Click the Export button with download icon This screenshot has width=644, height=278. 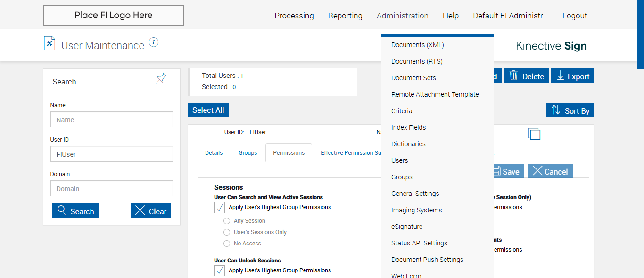573,76
